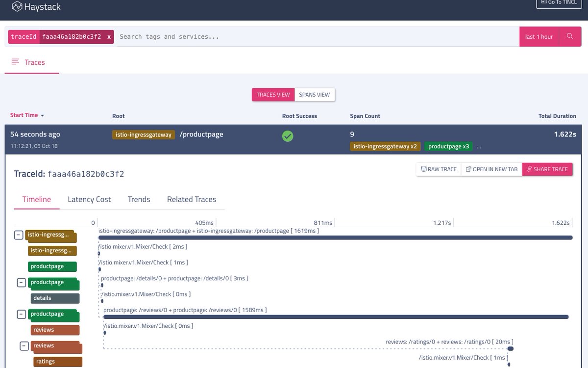This screenshot has height=368, width=588.
Task: Click the productpage /details/0 3ms span label
Action: pos(174,279)
